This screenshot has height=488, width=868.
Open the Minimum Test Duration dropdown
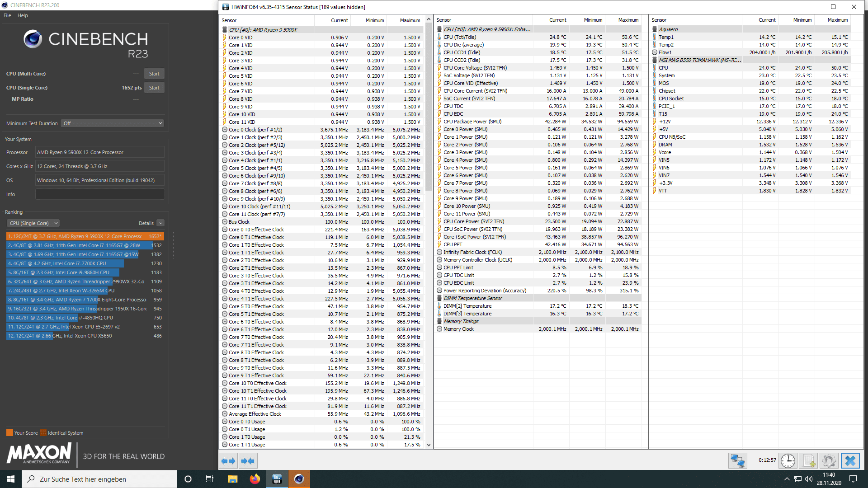(112, 123)
